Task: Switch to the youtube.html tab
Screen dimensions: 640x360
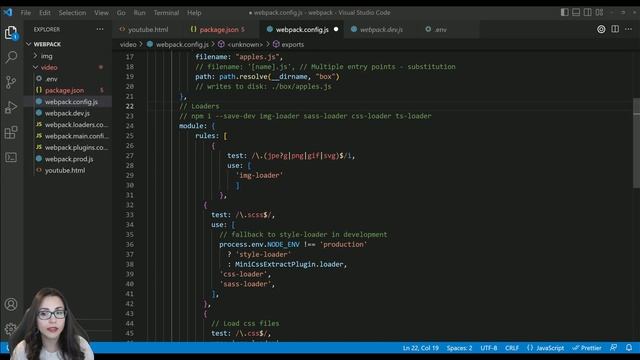Action: click(148, 29)
